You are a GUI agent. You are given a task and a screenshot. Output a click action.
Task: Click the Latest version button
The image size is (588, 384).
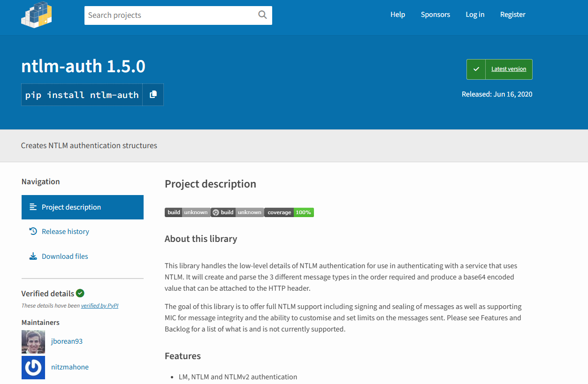click(x=509, y=69)
